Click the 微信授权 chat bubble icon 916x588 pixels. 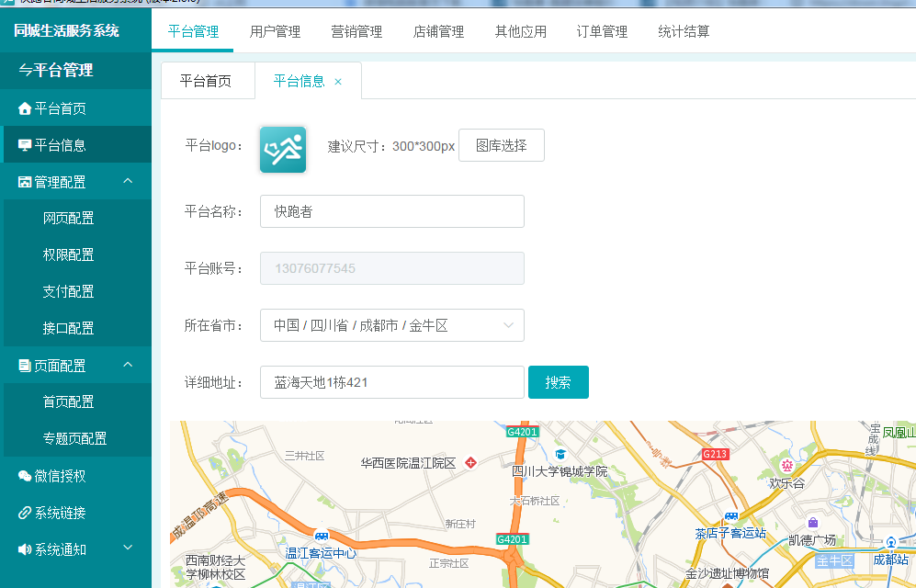pyautogui.click(x=25, y=476)
